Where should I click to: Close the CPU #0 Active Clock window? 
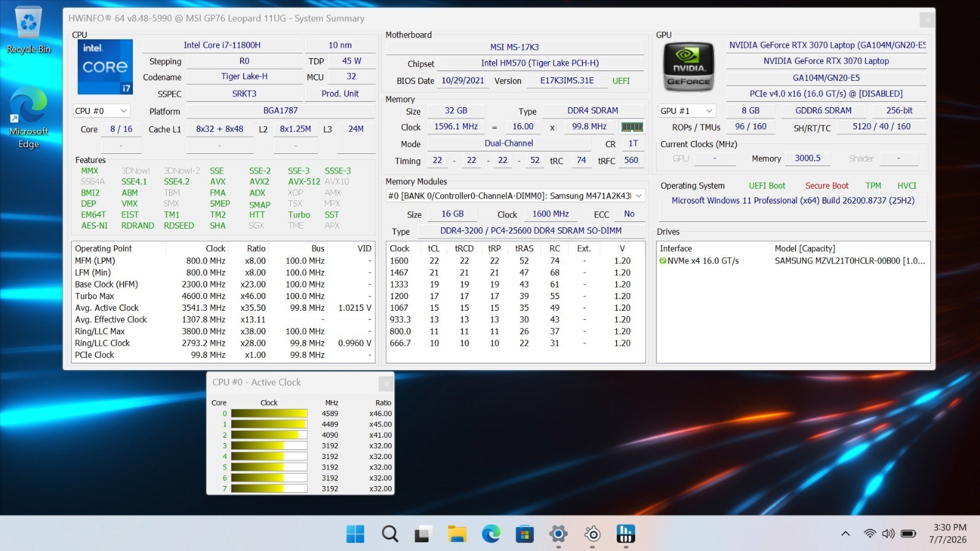pos(385,384)
